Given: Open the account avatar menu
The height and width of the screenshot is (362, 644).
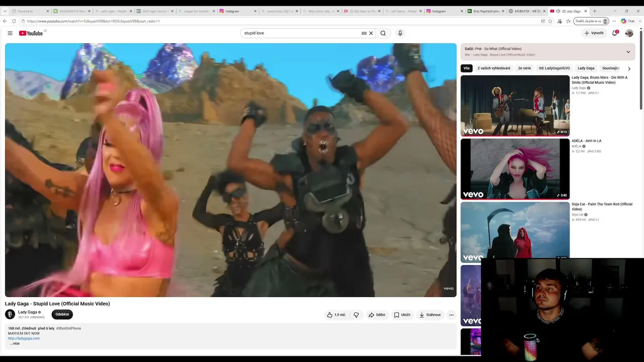Looking at the screenshot, I should [x=629, y=33].
